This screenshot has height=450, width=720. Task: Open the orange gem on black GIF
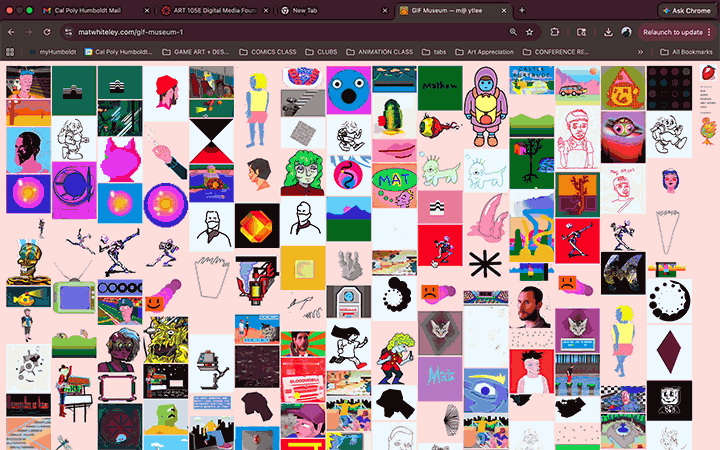click(x=257, y=225)
